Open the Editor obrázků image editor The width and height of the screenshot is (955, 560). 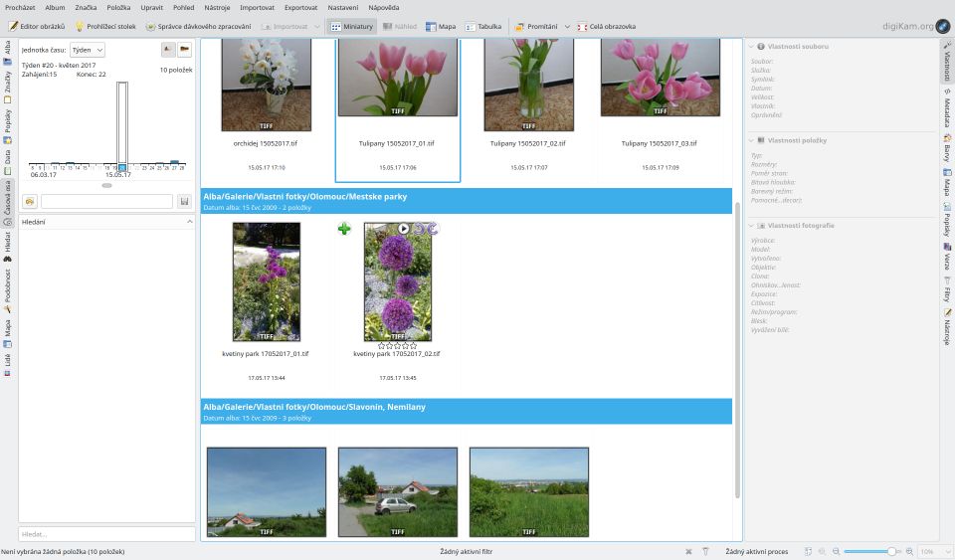(x=37, y=26)
